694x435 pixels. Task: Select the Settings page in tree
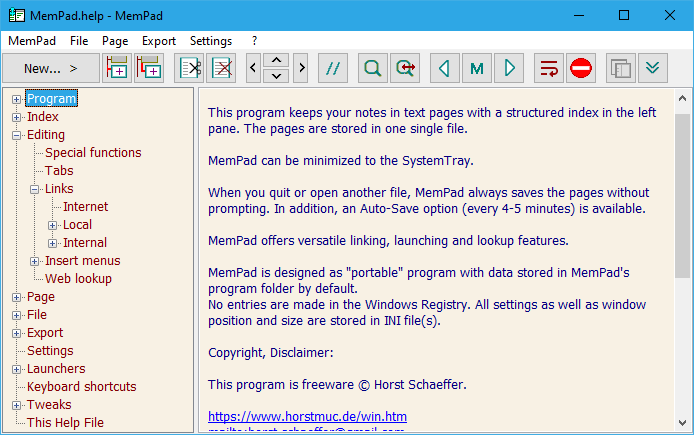(x=50, y=351)
